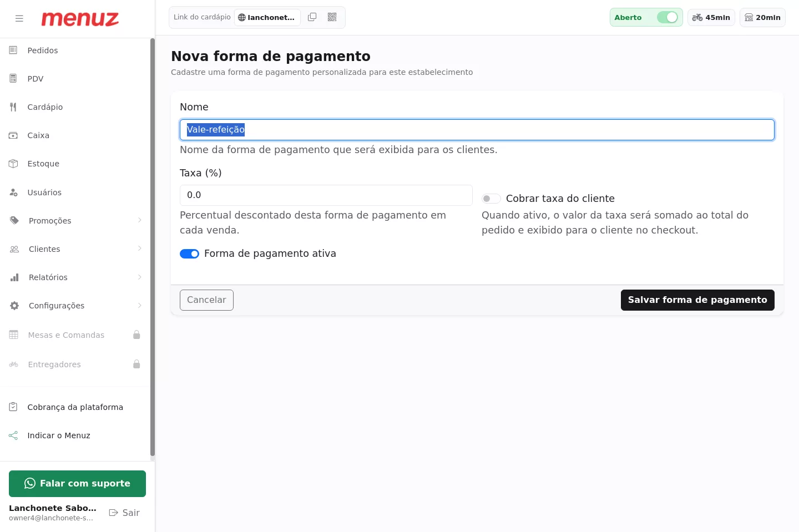Open the 45min delivery time button

click(x=711, y=17)
